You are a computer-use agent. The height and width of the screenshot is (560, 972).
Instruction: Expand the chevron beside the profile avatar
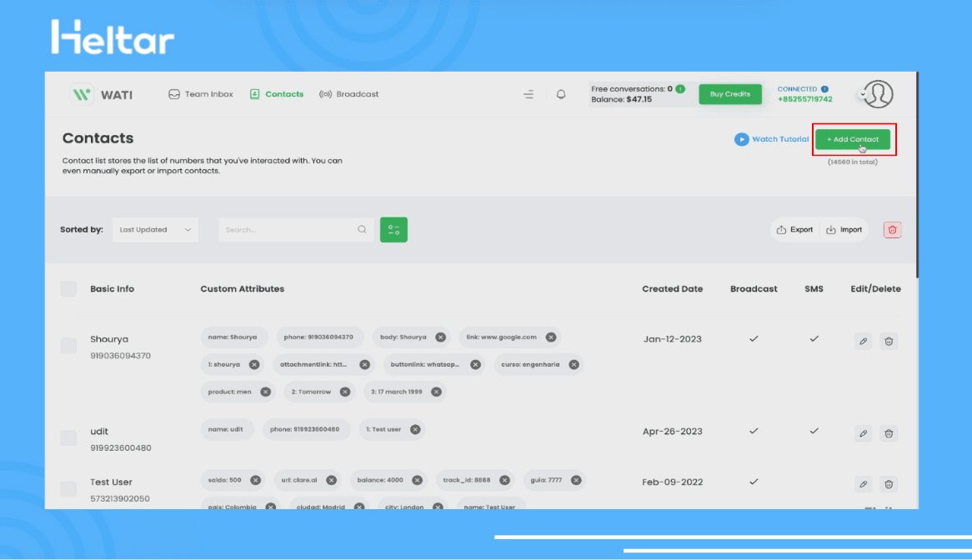[863, 94]
